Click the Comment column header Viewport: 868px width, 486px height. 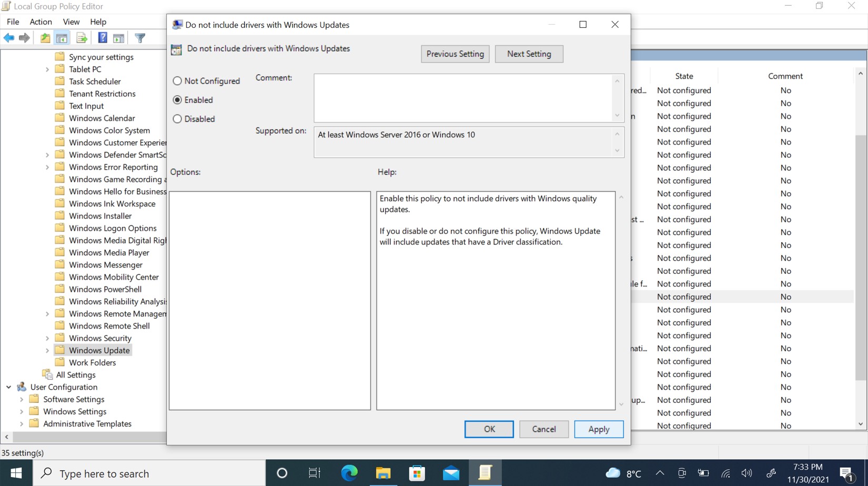click(785, 76)
